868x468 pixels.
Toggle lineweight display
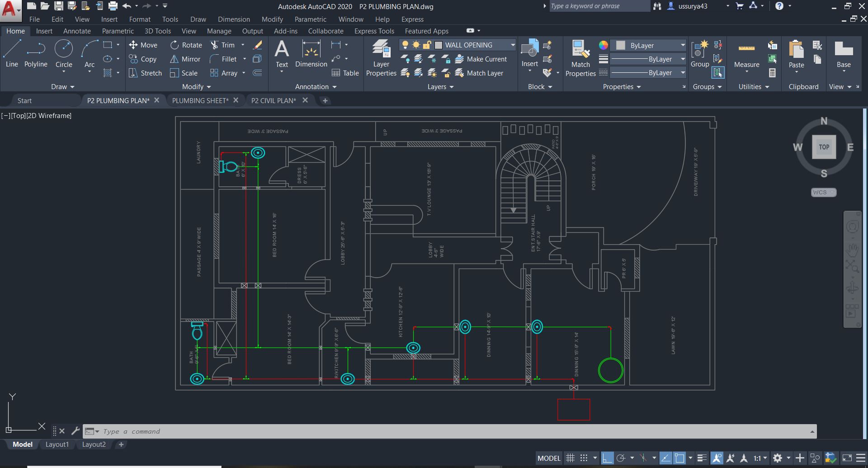pyautogui.click(x=702, y=458)
